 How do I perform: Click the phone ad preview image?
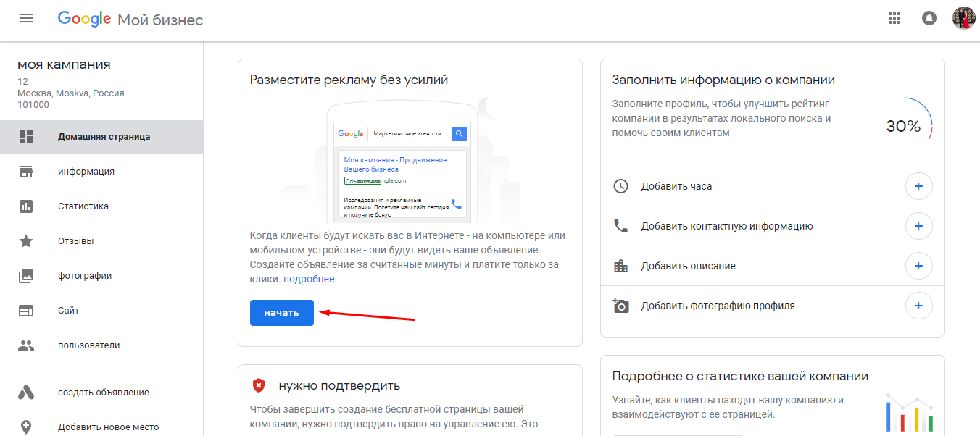[403, 159]
